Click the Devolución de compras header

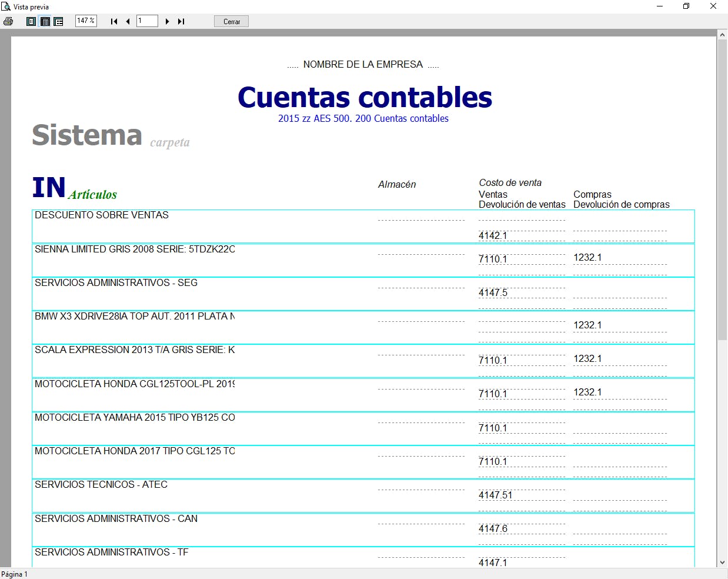coord(622,204)
